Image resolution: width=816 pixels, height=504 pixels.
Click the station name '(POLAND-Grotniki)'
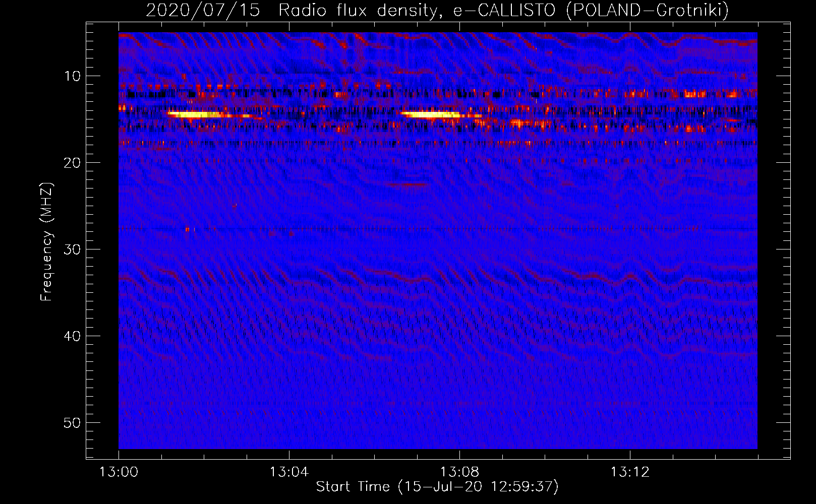click(x=647, y=10)
